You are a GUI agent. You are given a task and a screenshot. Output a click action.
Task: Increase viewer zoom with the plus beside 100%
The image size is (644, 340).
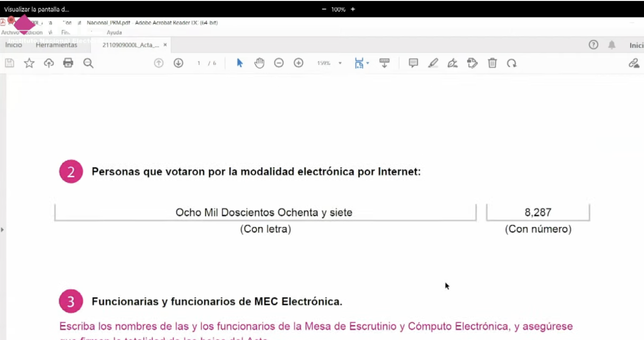click(353, 9)
